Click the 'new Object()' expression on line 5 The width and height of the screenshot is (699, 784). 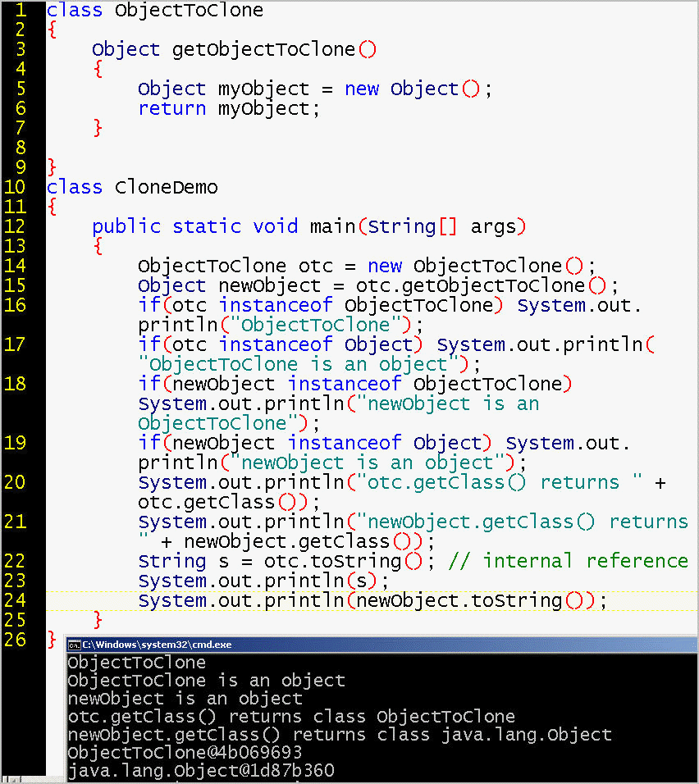[x=413, y=89]
